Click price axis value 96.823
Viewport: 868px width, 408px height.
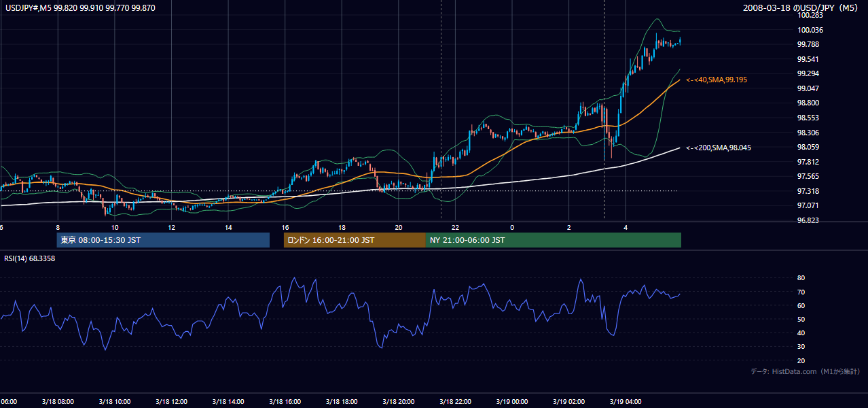(810, 220)
